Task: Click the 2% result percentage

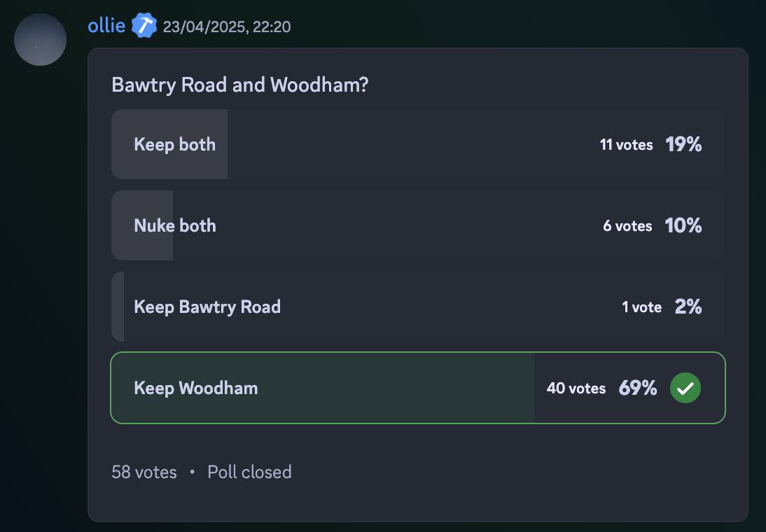Action: [688, 307]
